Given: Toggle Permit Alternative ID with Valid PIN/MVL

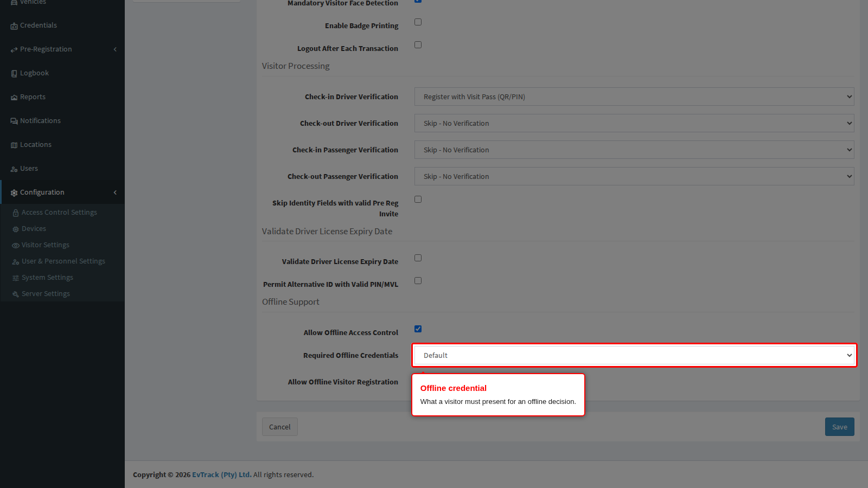Looking at the screenshot, I should pyautogui.click(x=418, y=281).
